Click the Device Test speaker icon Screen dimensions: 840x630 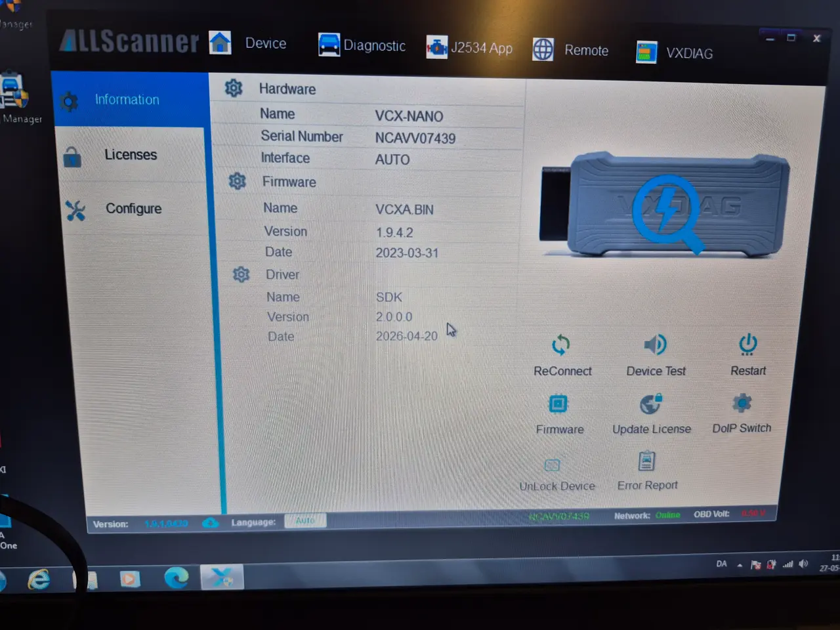(x=655, y=344)
